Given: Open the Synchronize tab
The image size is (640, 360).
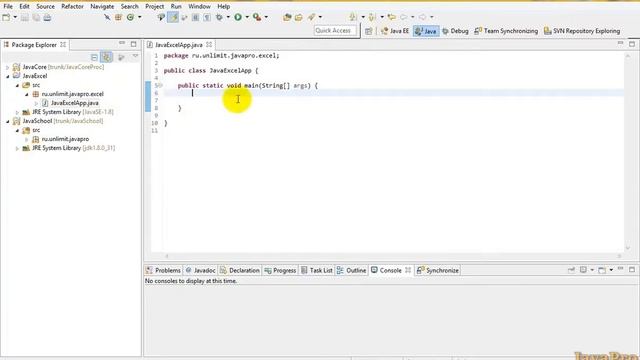Looking at the screenshot, I should (438, 270).
